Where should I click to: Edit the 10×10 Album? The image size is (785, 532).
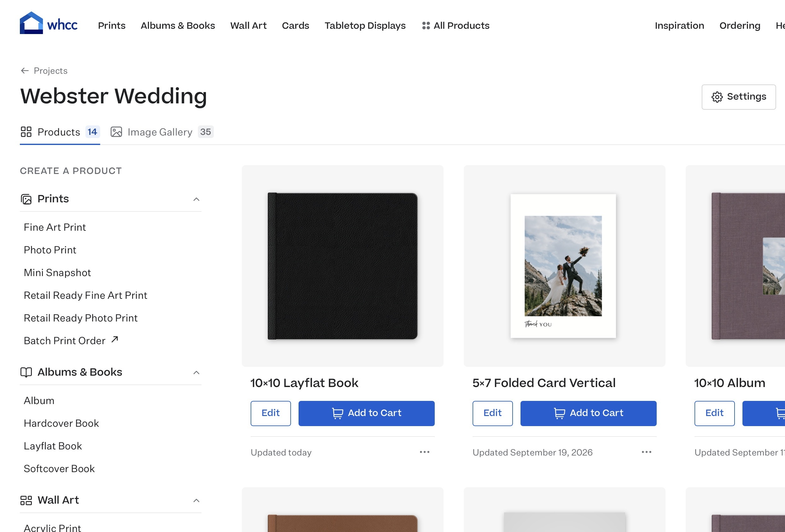coord(714,413)
